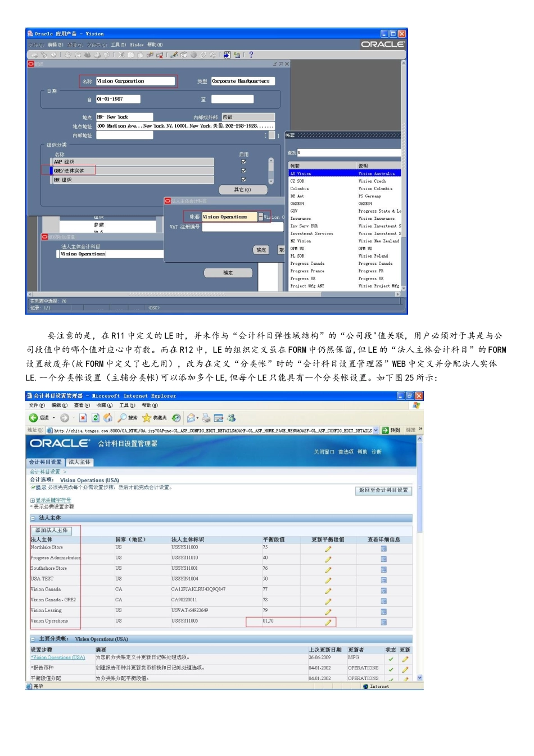Viewport: 534px width, 756px height.
Task: Click the IE Mail icon
Action: [191, 418]
